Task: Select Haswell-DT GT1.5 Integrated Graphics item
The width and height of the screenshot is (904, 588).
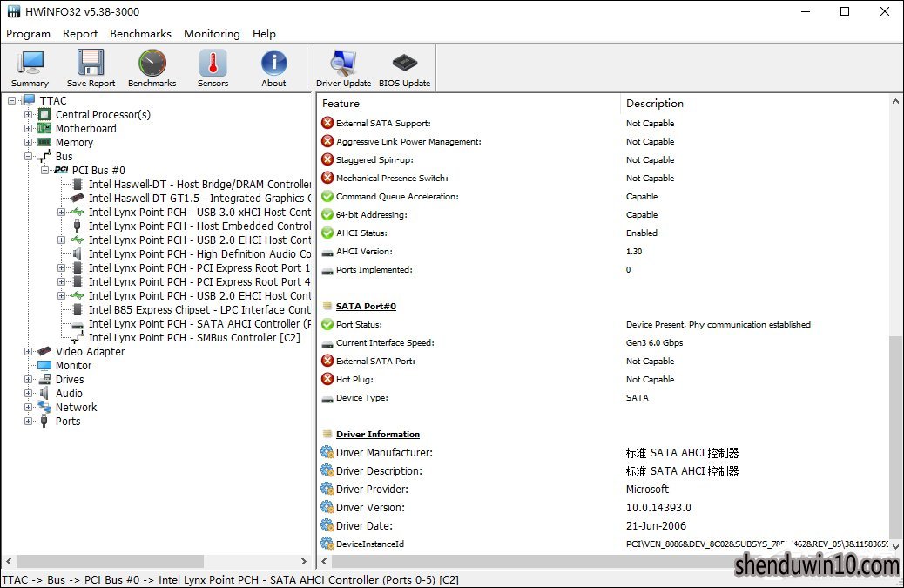Action: pyautogui.click(x=199, y=198)
